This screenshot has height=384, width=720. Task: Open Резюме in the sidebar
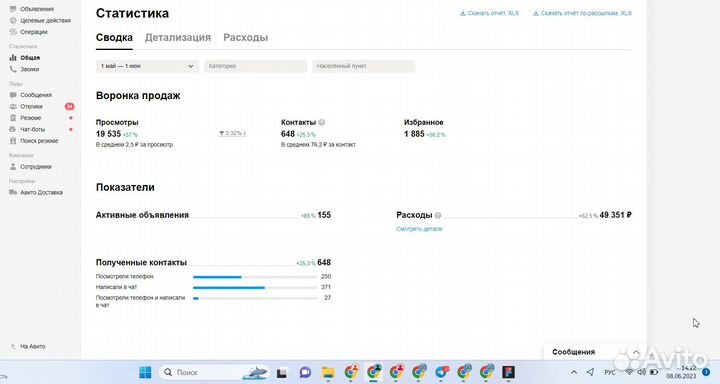[x=25, y=118]
